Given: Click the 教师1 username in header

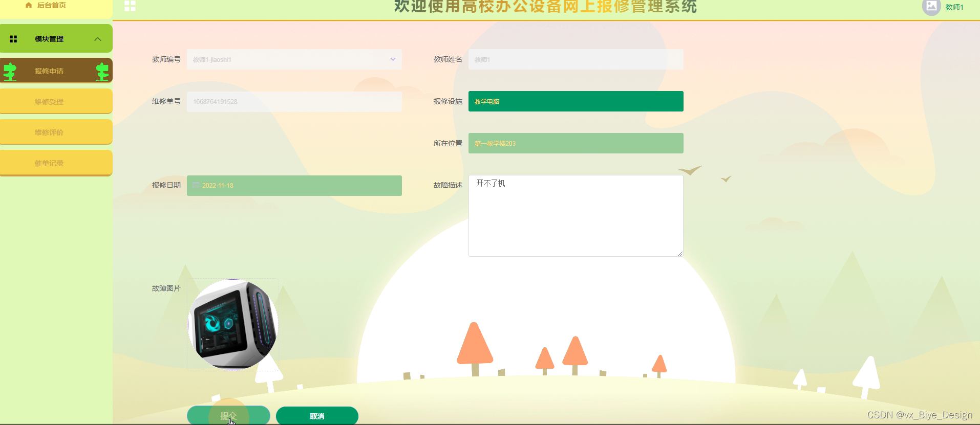Looking at the screenshot, I should pyautogui.click(x=954, y=7).
